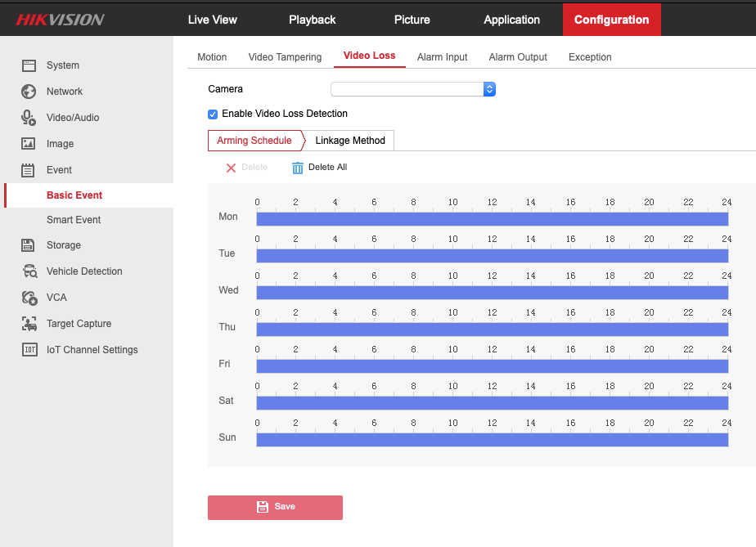Image resolution: width=756 pixels, height=547 pixels.
Task: Open the Linkage Method tab
Action: tap(350, 141)
